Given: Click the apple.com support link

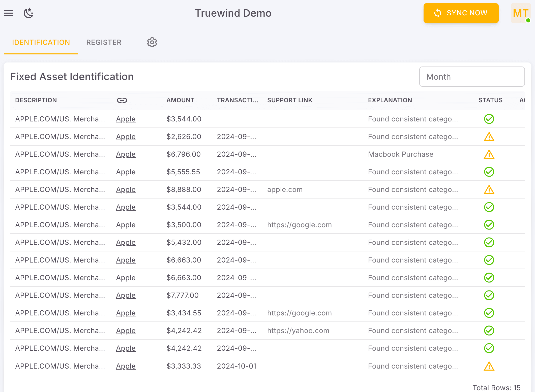Looking at the screenshot, I should [x=285, y=189].
